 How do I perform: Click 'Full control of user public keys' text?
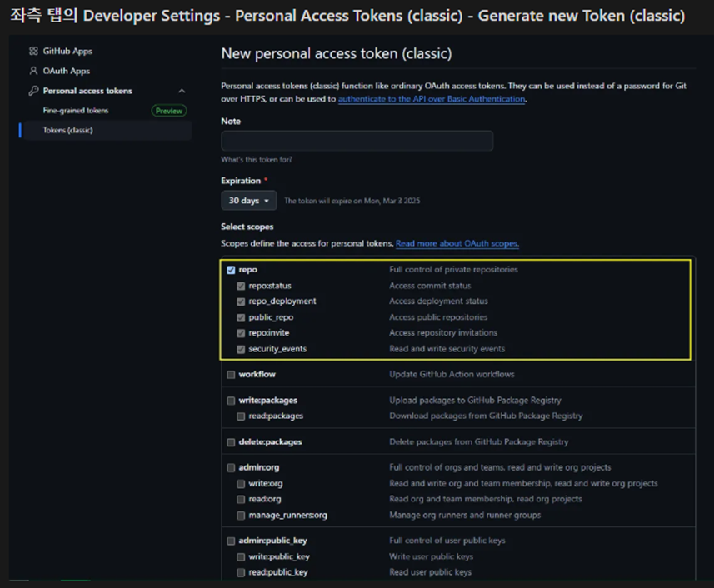(447, 541)
